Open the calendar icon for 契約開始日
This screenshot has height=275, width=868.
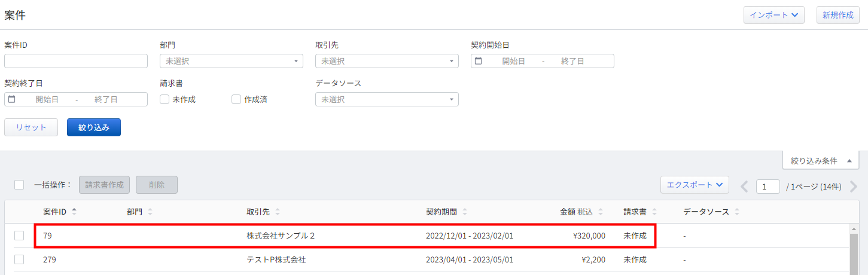coord(479,61)
